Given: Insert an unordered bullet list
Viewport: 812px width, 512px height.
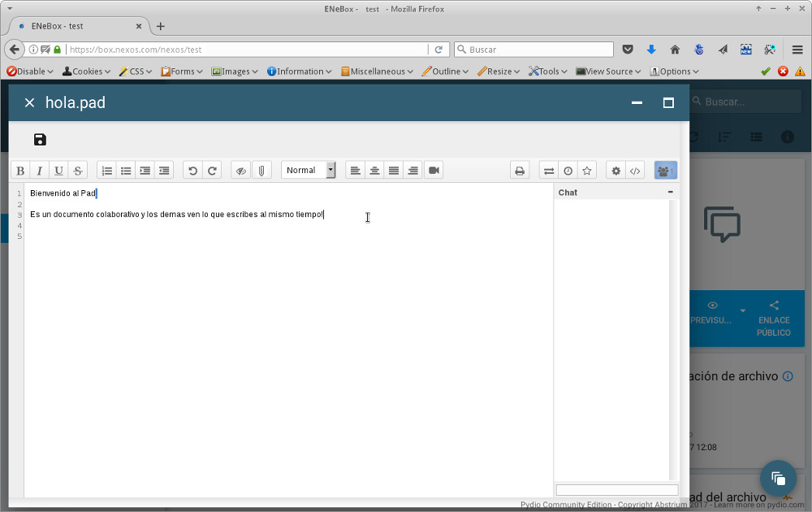Looking at the screenshot, I should pos(126,171).
